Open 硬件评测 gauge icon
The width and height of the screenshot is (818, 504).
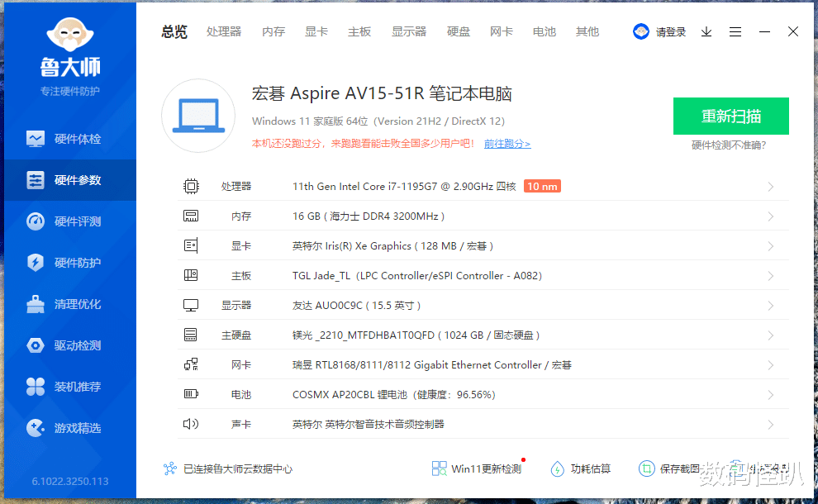coord(36,221)
